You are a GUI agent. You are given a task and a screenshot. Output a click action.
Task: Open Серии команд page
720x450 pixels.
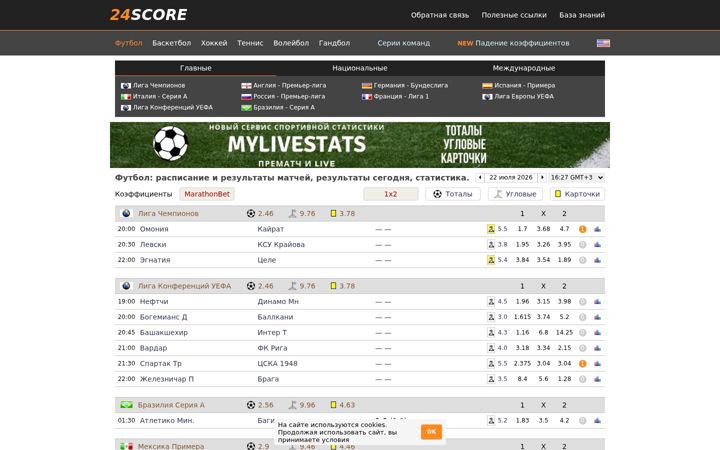[404, 43]
